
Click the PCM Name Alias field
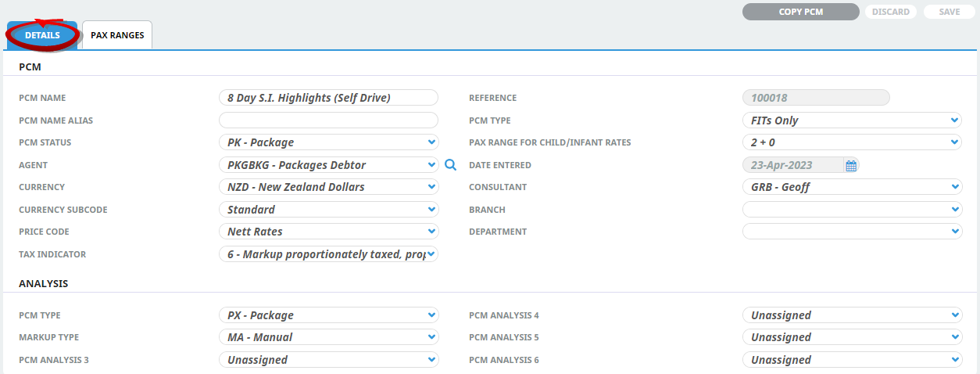pos(328,120)
